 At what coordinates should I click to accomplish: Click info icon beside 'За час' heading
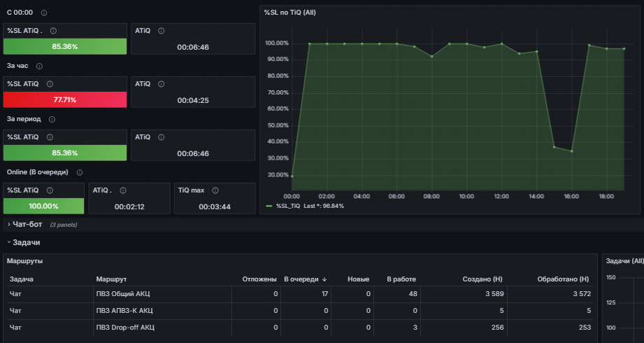[x=39, y=66]
